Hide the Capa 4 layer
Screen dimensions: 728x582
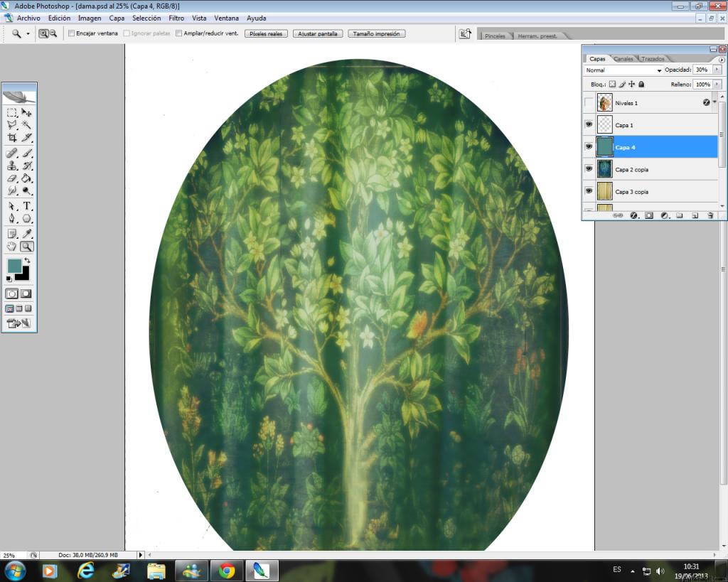[x=589, y=146]
